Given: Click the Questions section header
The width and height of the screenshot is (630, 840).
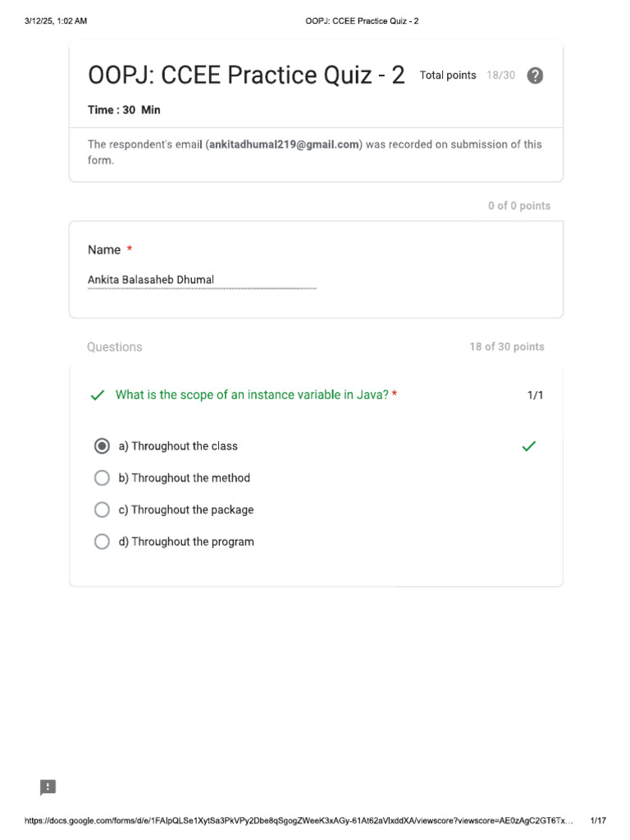Looking at the screenshot, I should tap(115, 347).
